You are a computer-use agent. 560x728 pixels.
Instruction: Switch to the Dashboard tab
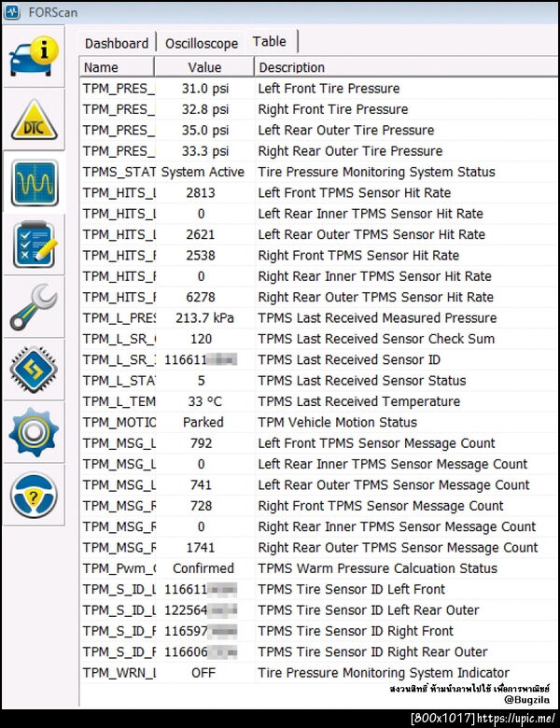point(117,44)
